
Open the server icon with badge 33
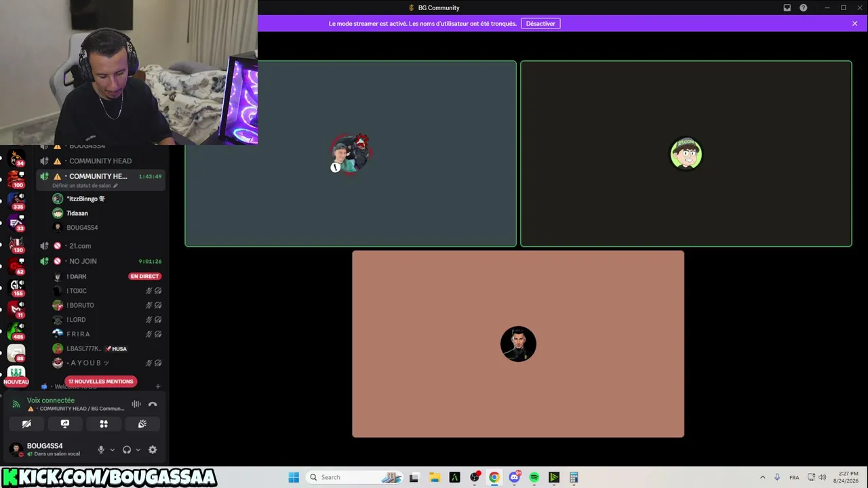tap(16, 224)
